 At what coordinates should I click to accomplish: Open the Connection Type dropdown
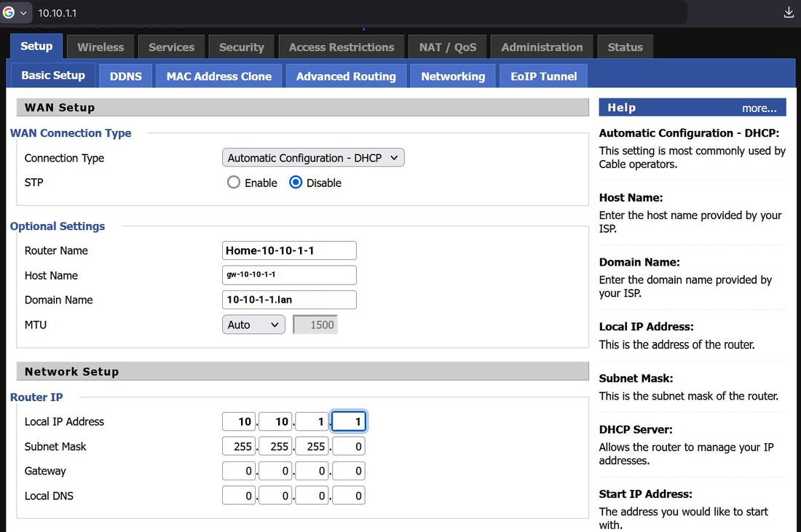tap(313, 158)
